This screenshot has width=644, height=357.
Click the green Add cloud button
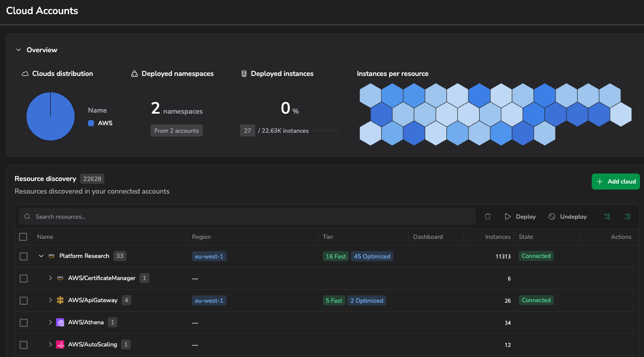point(616,182)
